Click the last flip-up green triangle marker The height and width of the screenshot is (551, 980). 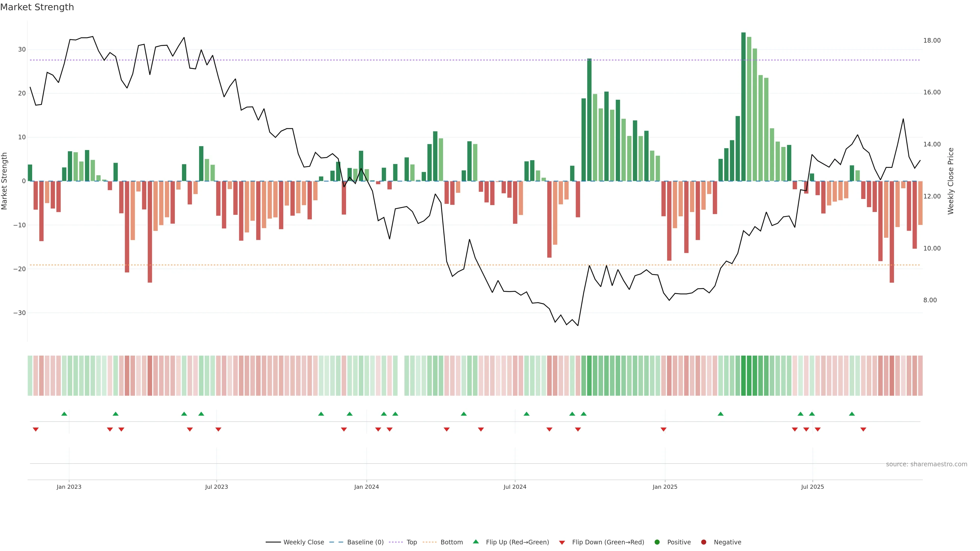click(852, 414)
